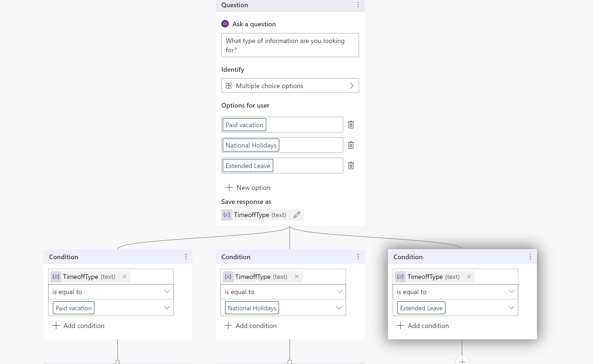Toggle TimeoffType variable off in right Condition

point(469,276)
